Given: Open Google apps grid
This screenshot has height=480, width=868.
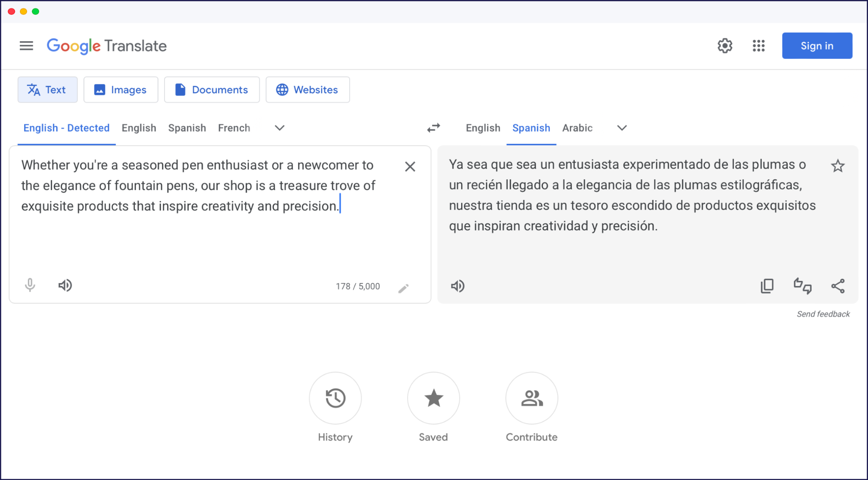Looking at the screenshot, I should (758, 46).
